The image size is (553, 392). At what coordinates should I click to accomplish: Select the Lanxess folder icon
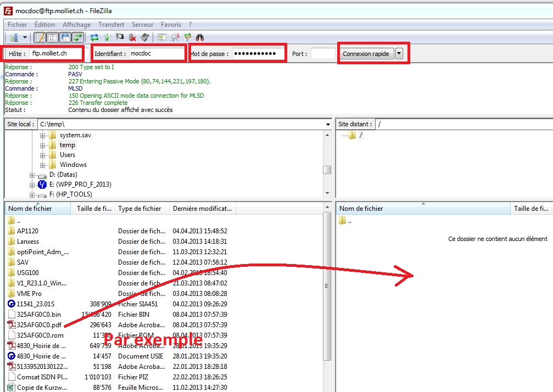coord(12,242)
